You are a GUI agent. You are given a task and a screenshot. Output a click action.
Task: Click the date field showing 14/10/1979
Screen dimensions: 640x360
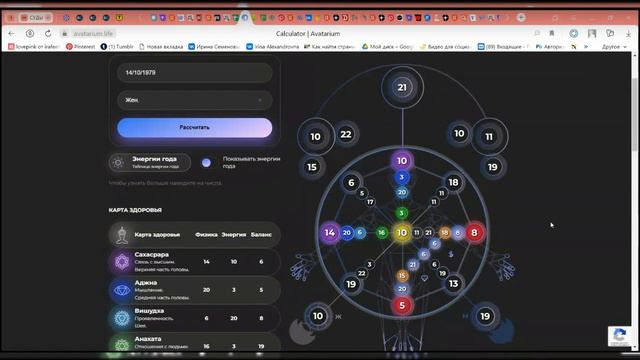(x=195, y=73)
